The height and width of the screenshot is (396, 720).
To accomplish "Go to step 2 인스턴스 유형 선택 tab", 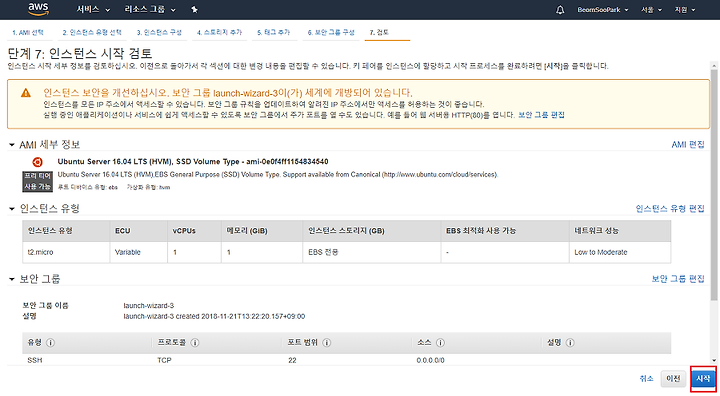I will [x=92, y=33].
